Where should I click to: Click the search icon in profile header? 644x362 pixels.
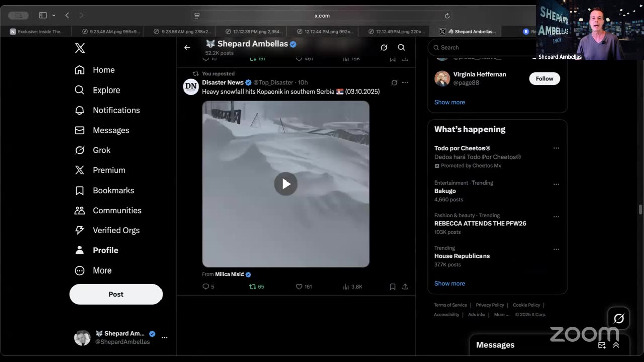click(x=401, y=47)
